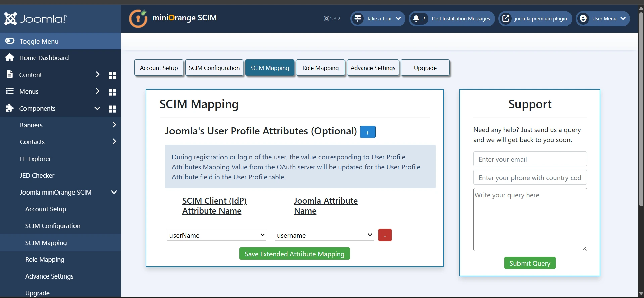
Task: Open the Advance Settings tab
Action: coord(373,68)
